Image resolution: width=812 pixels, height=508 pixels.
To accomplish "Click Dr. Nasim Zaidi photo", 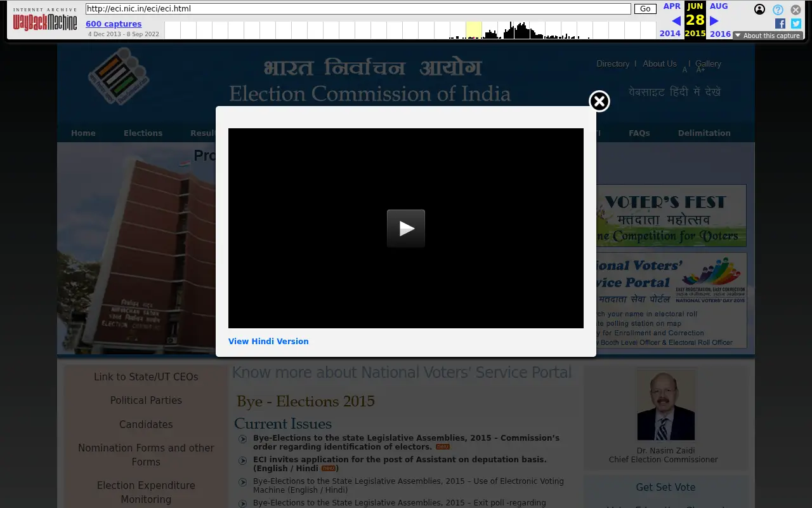I will pos(666,405).
